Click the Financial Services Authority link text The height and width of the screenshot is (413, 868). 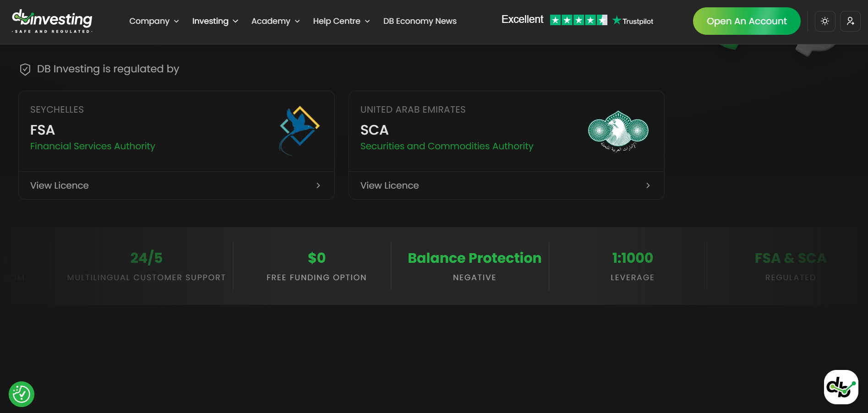93,146
